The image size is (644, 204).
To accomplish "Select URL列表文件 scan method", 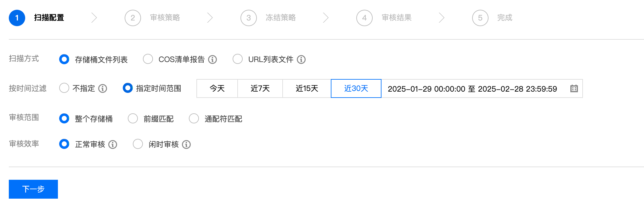I will tap(238, 59).
